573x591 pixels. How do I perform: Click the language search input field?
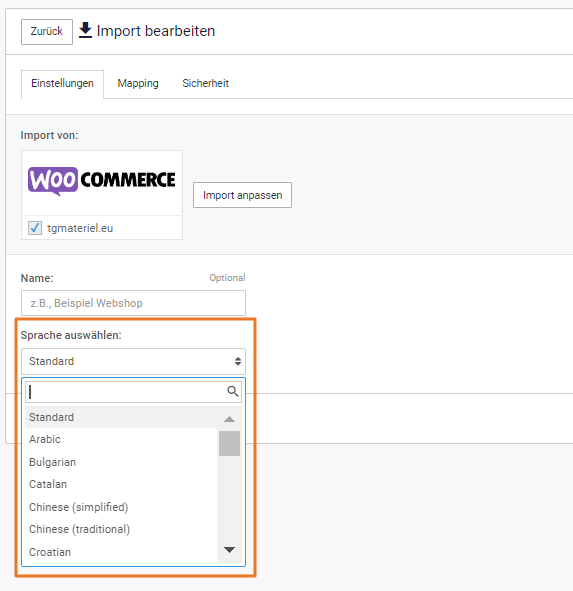coord(133,392)
